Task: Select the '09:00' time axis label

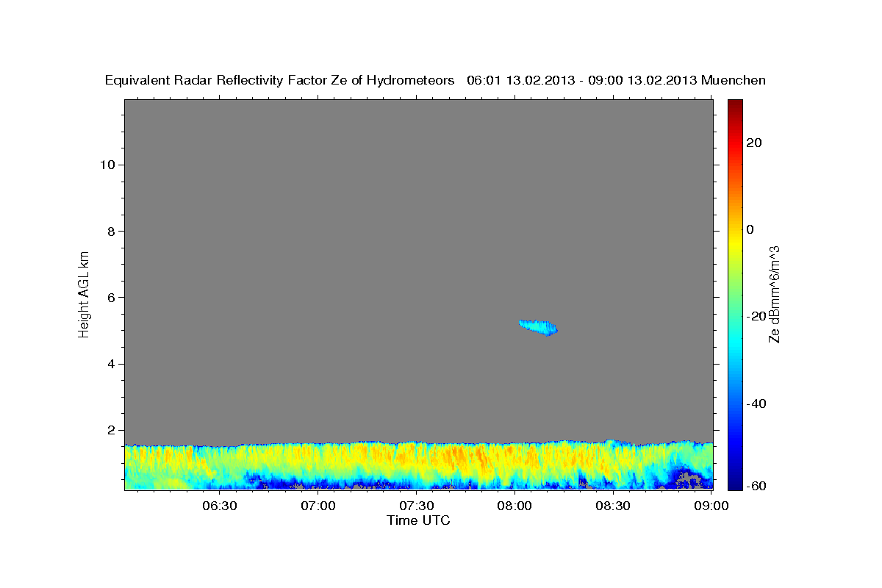Action: (x=711, y=506)
